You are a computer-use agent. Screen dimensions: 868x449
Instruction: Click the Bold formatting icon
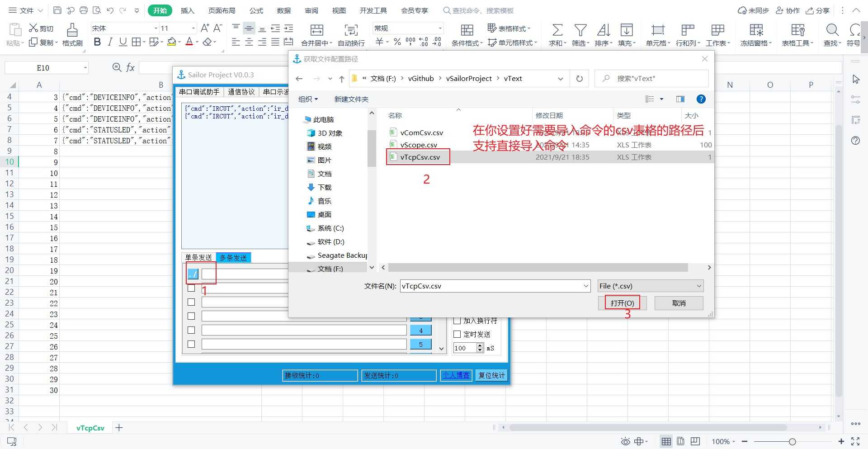[97, 42]
